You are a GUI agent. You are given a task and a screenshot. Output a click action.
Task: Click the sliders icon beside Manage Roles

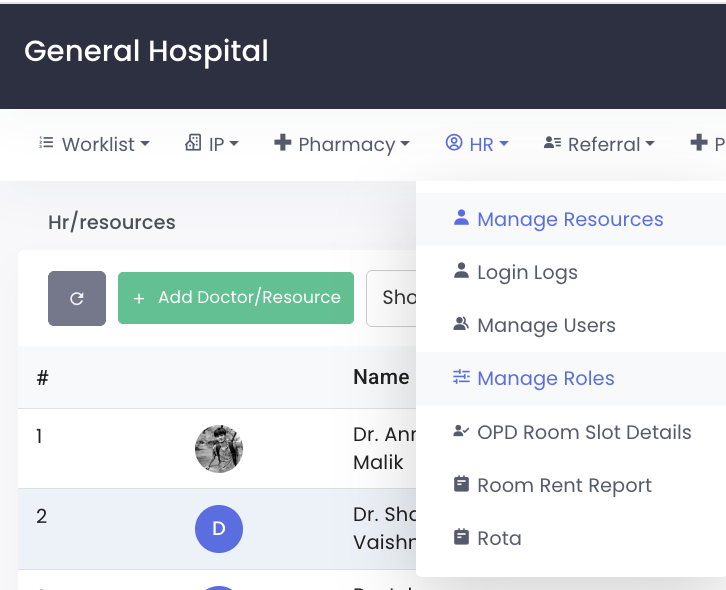click(x=461, y=377)
